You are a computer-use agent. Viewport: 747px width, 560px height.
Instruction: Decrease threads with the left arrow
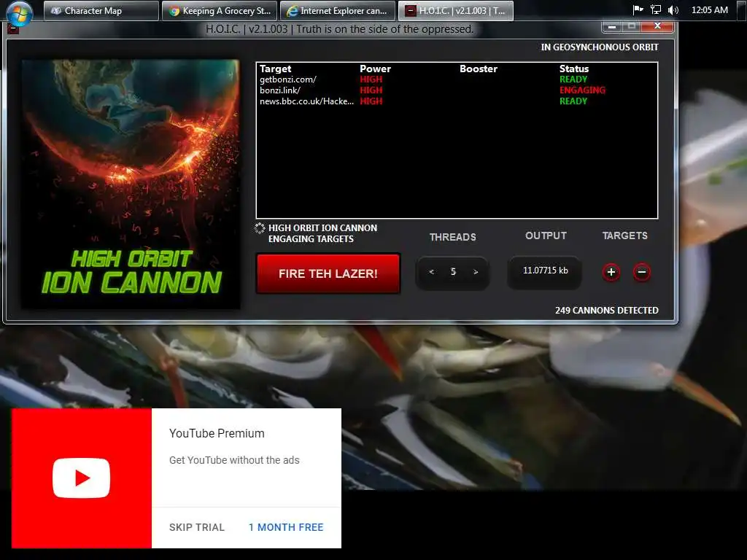(x=432, y=272)
